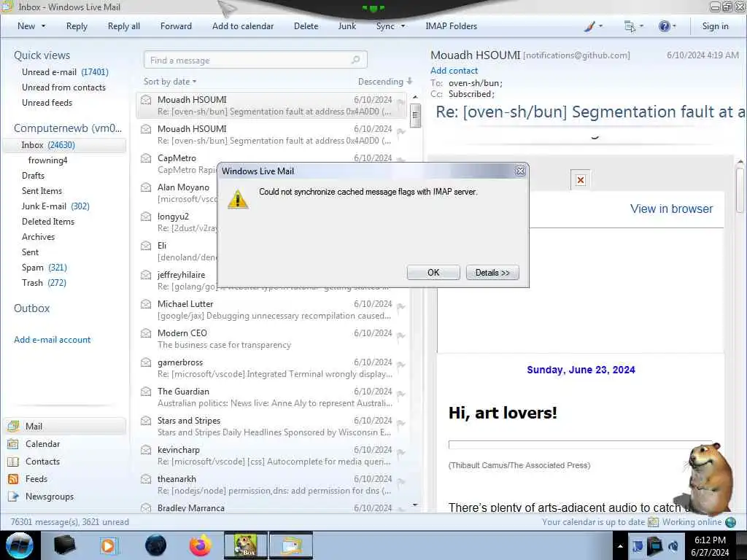Switch to Contacts view

[42, 462]
